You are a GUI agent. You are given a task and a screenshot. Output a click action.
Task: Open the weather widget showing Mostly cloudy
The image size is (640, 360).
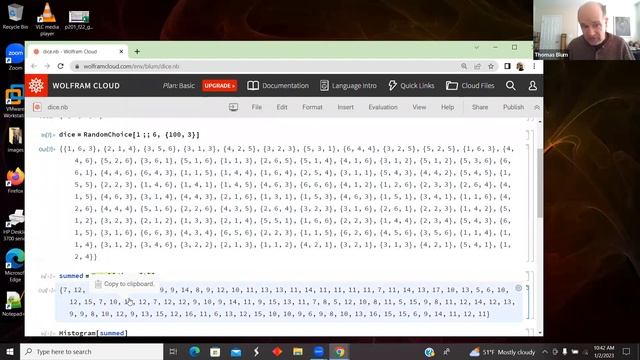[x=502, y=351]
